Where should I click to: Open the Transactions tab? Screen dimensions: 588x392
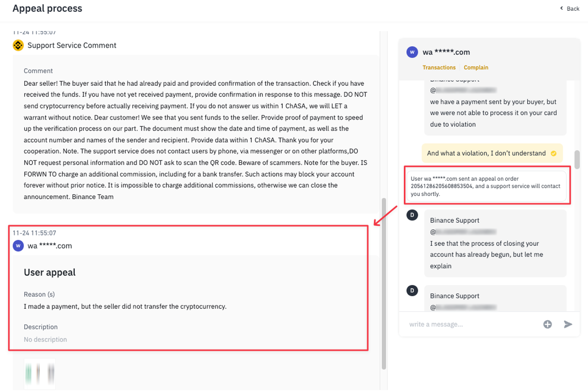[x=439, y=68]
